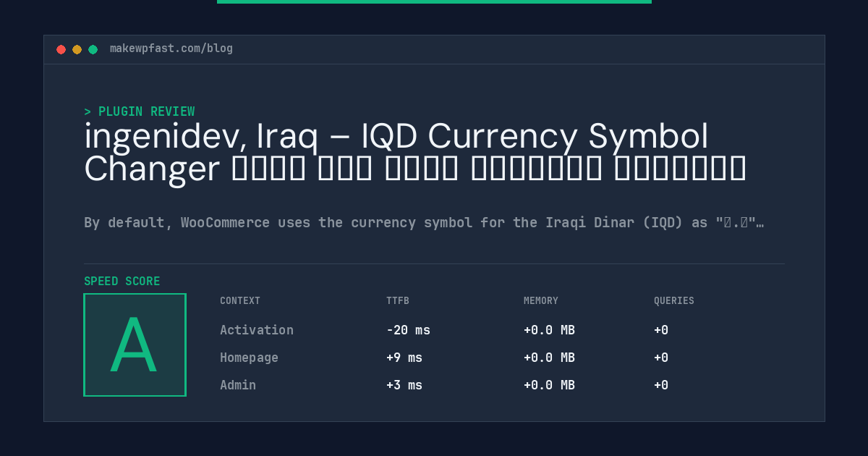Click Activation memory value '+0.0 MB'
868x456 pixels.
click(549, 330)
